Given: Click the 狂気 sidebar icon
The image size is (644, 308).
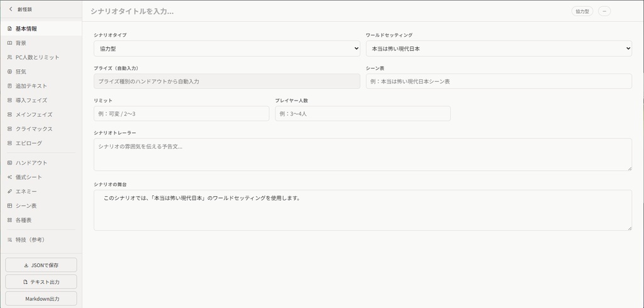Looking at the screenshot, I should [9, 72].
